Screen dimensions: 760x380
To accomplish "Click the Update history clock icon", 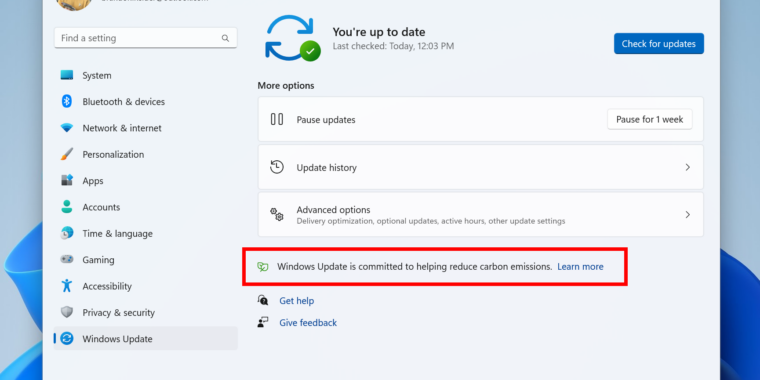I will (x=277, y=167).
